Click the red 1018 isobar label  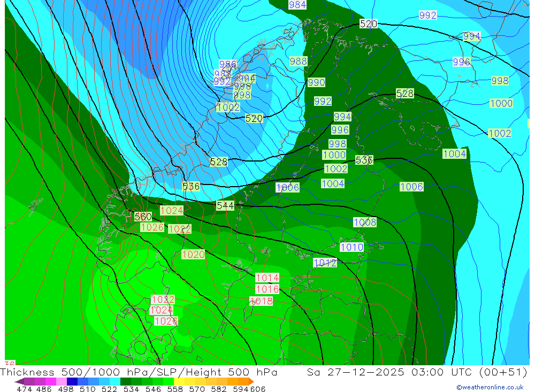click(x=261, y=301)
